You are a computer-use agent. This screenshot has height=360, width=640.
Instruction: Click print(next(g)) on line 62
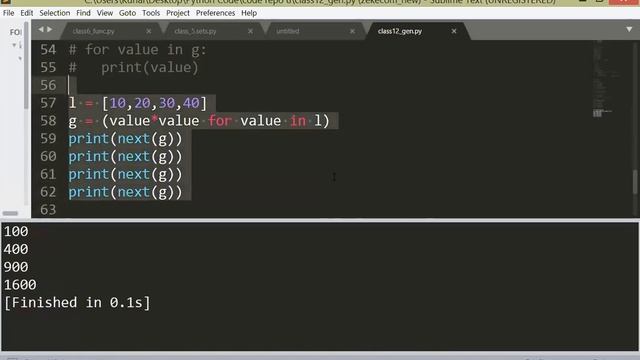[125, 192]
